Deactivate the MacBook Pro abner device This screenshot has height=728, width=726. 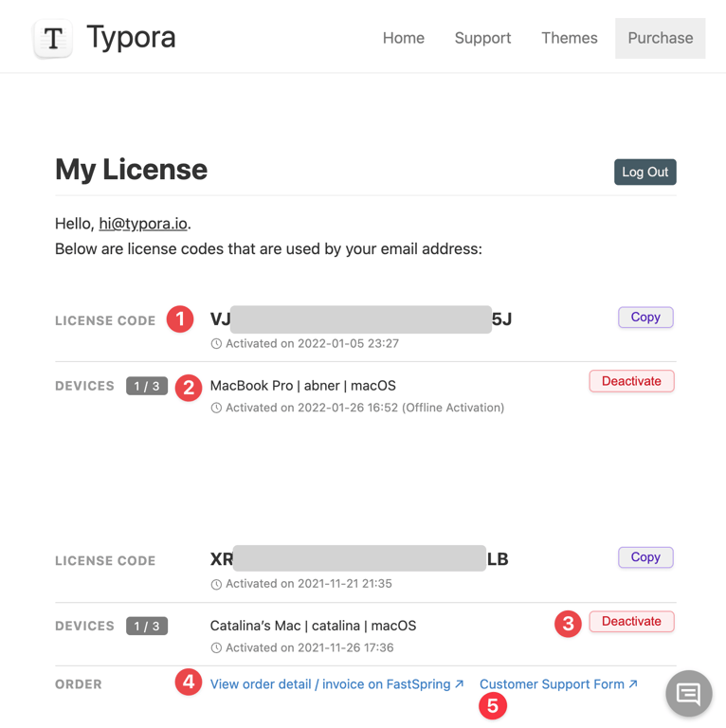click(x=632, y=381)
